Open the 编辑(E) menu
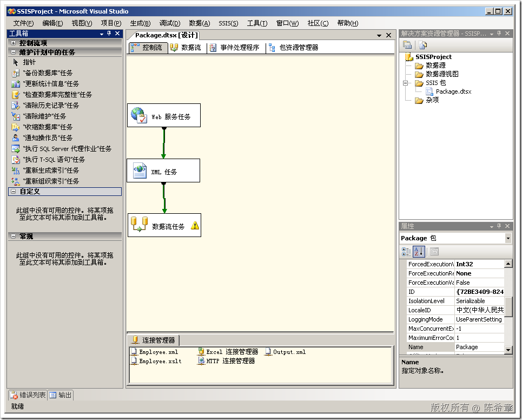This screenshot has width=522, height=420. pos(52,23)
